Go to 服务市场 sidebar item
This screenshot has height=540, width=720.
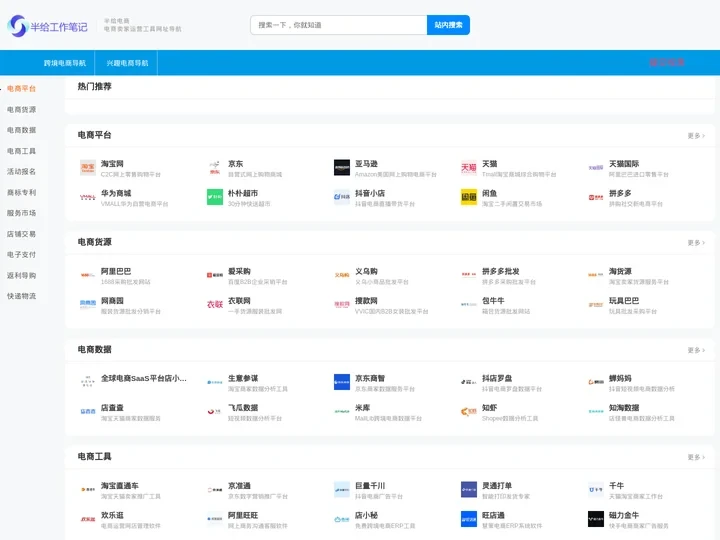21,214
